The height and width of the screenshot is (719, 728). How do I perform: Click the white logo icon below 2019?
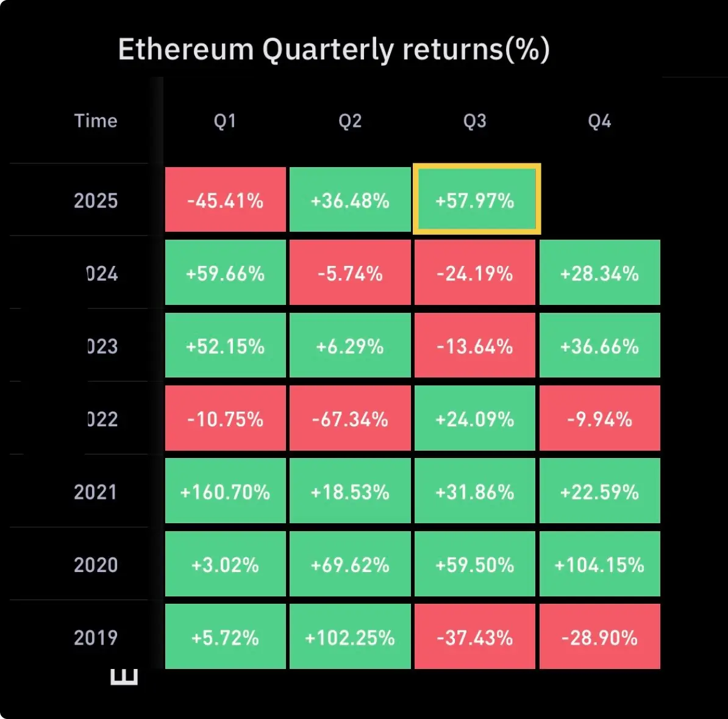124,677
